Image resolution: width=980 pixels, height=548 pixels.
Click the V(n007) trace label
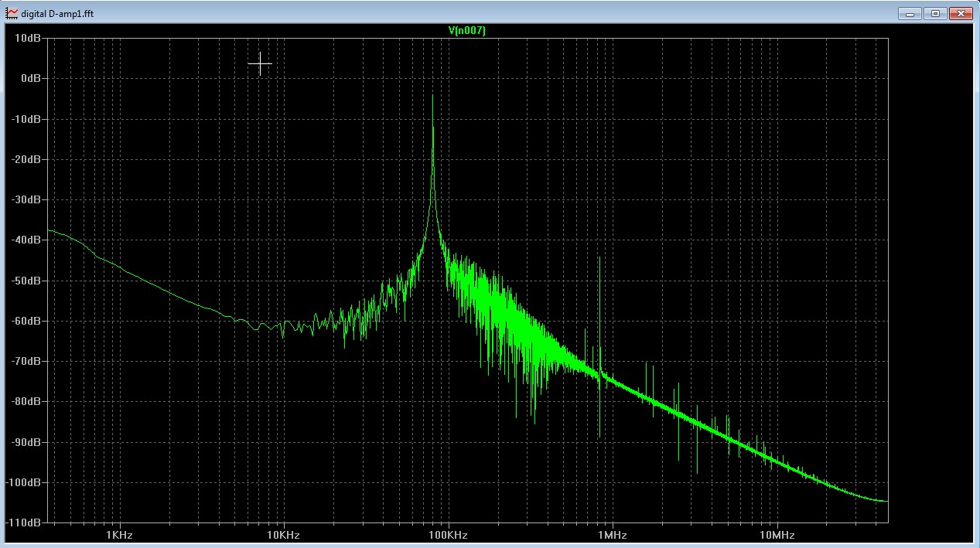[467, 30]
